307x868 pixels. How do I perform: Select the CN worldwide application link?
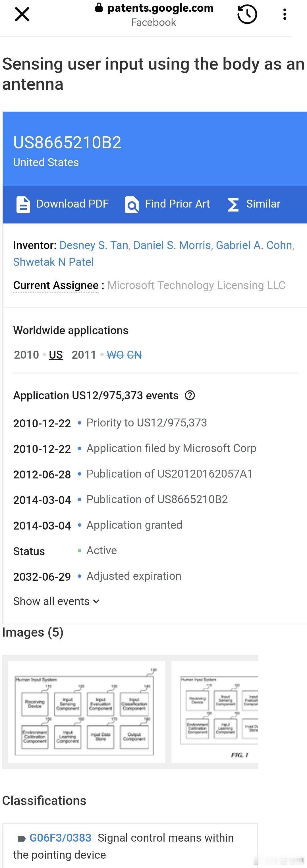(134, 355)
